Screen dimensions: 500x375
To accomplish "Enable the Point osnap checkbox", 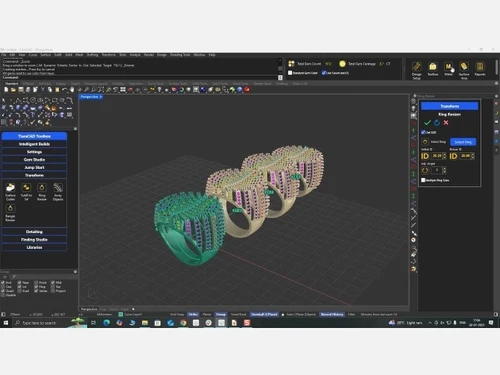I will pyautogui.click(x=36, y=283).
